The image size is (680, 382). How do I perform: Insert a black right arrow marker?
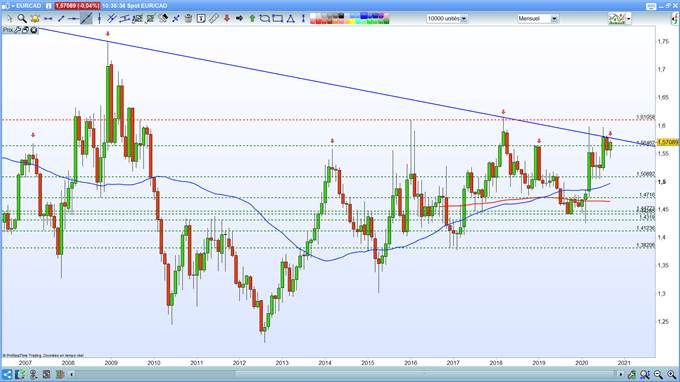coord(239,19)
